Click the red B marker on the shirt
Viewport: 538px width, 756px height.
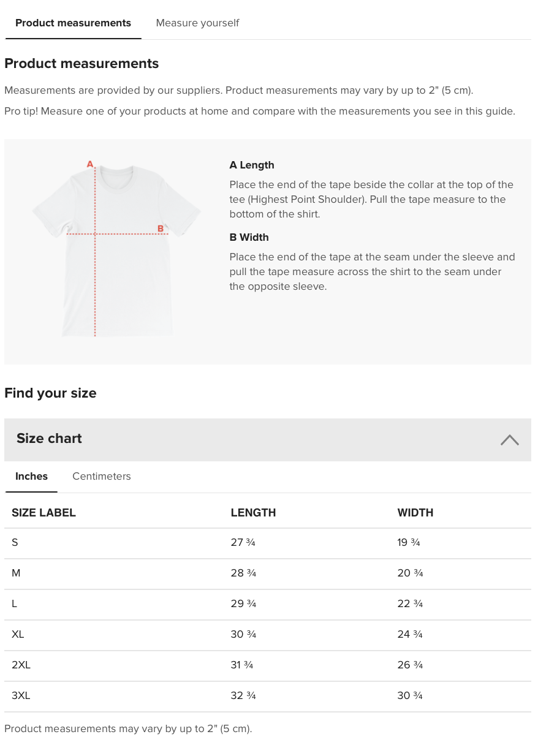pyautogui.click(x=161, y=229)
